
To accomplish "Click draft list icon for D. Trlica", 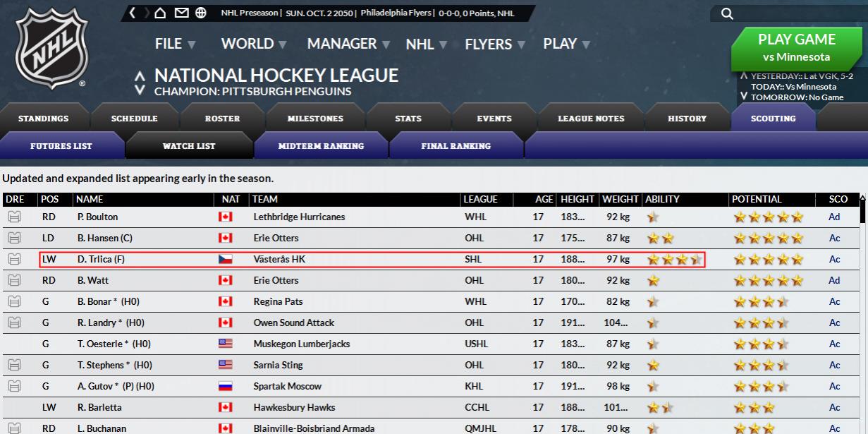I will coord(14,259).
